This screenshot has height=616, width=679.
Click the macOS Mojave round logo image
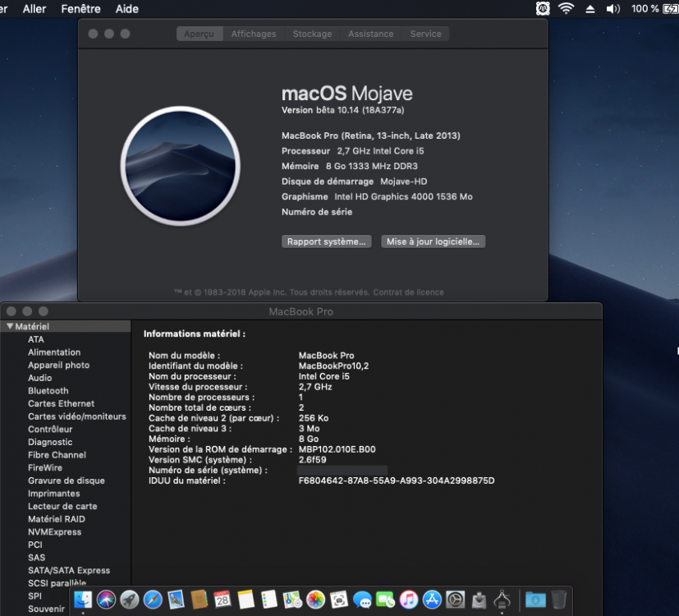pyautogui.click(x=180, y=166)
